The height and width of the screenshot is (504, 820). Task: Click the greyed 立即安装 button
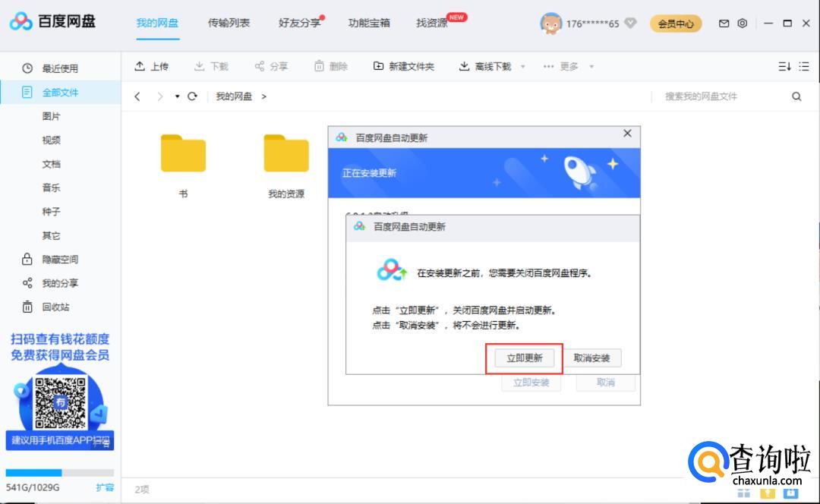531,383
